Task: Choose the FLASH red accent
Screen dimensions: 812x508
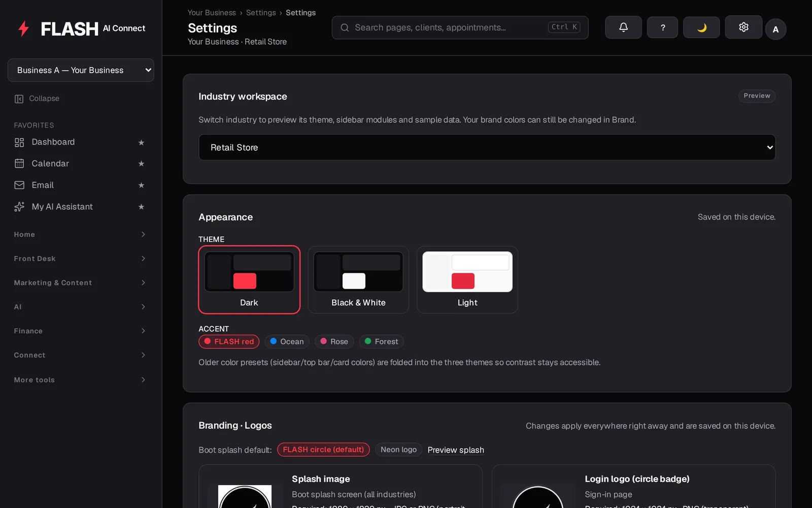Action: click(x=229, y=342)
